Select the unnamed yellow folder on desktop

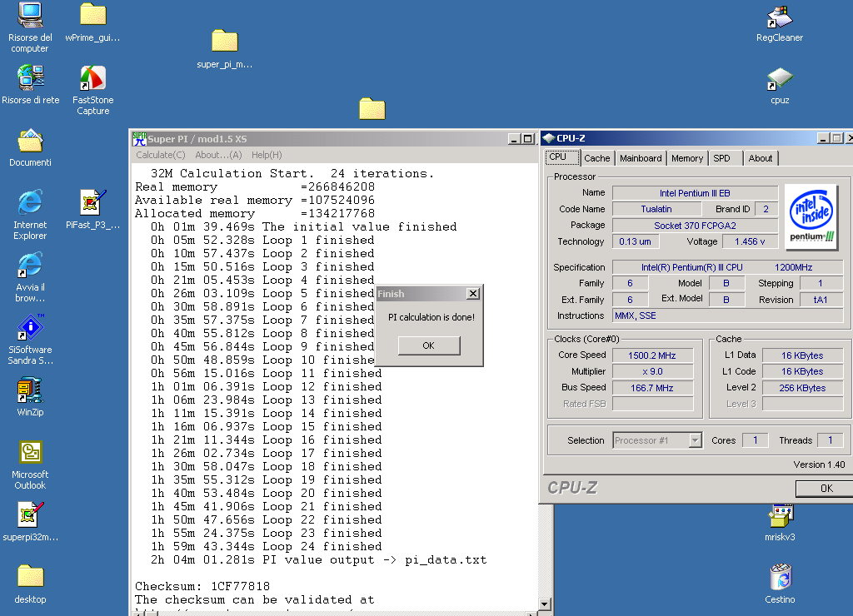click(372, 109)
